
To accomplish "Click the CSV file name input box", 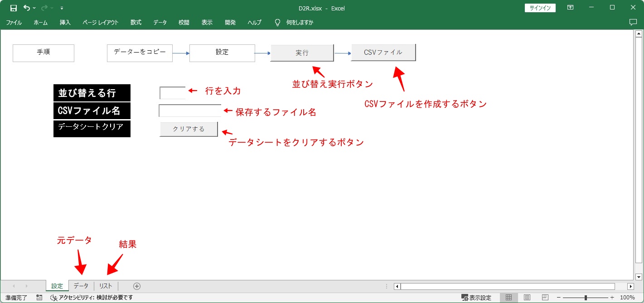I will 190,111.
